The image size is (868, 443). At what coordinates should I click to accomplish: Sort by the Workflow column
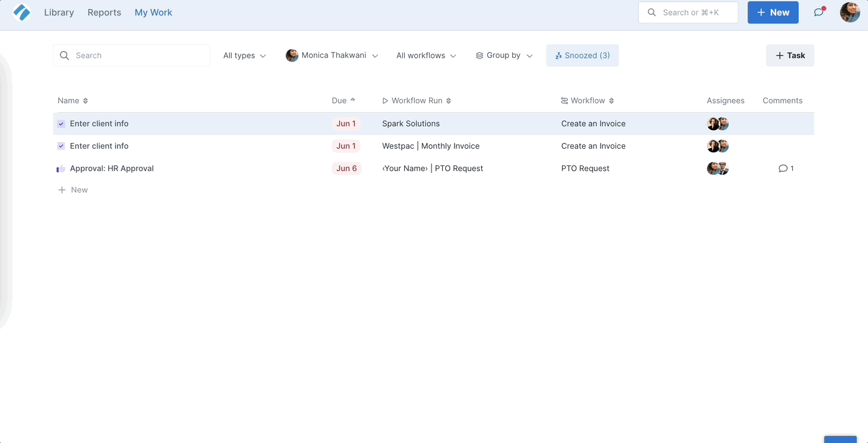[x=588, y=101]
